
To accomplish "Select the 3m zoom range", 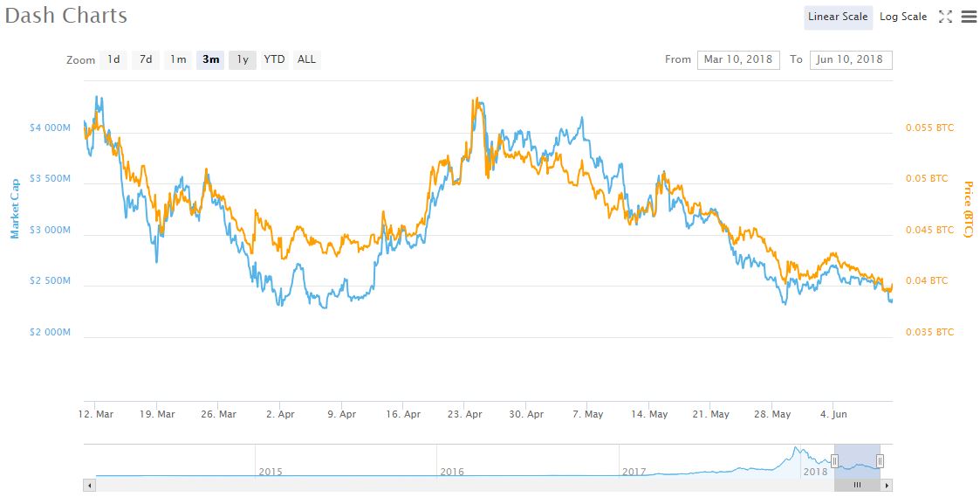I will coord(210,59).
